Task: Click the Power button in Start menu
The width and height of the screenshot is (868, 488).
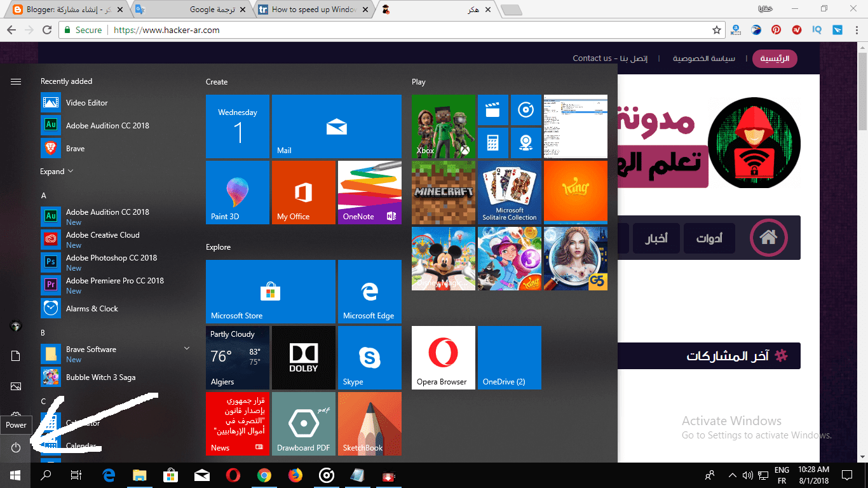Action: click(16, 447)
